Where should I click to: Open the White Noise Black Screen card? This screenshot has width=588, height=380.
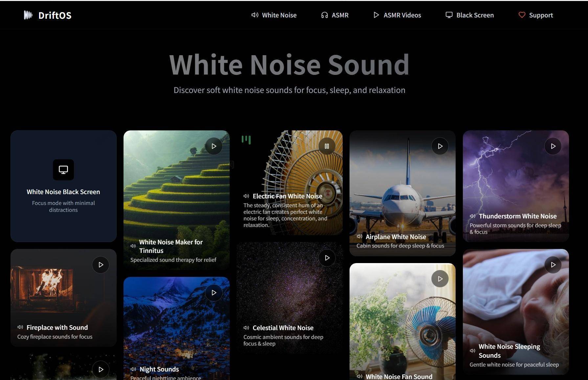(63, 186)
